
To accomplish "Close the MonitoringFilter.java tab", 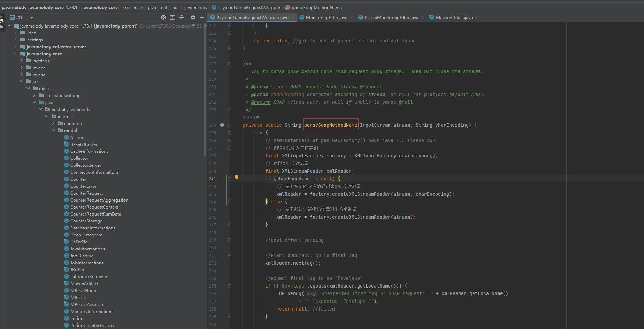I will coord(351,18).
